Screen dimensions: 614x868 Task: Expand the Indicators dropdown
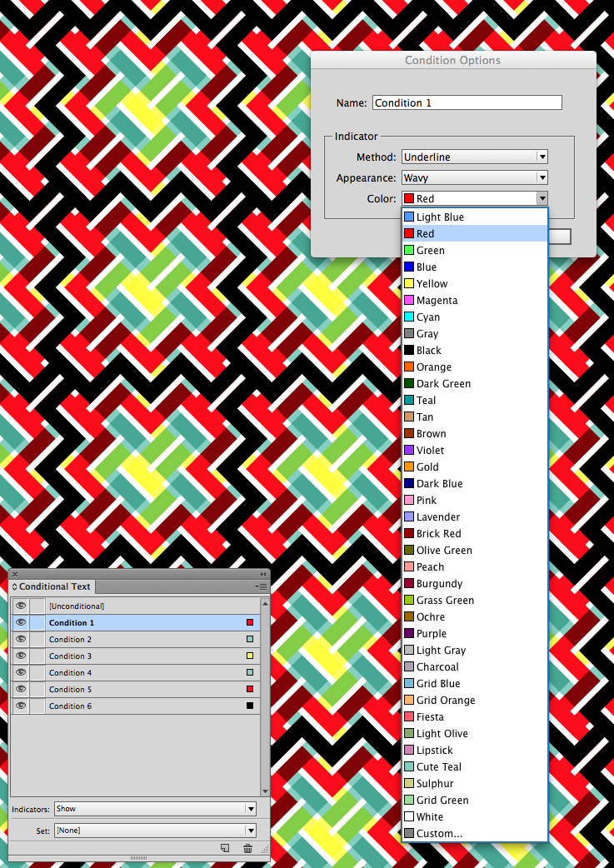click(155, 809)
